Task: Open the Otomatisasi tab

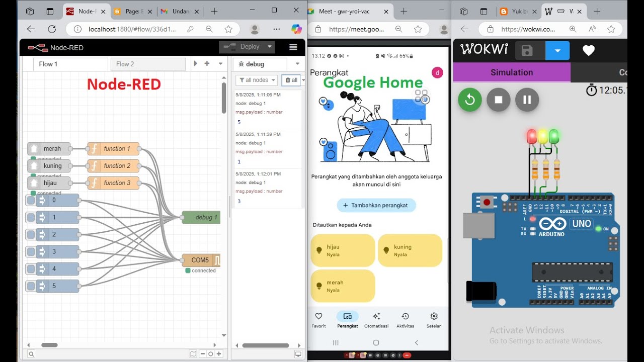Action: point(376,320)
